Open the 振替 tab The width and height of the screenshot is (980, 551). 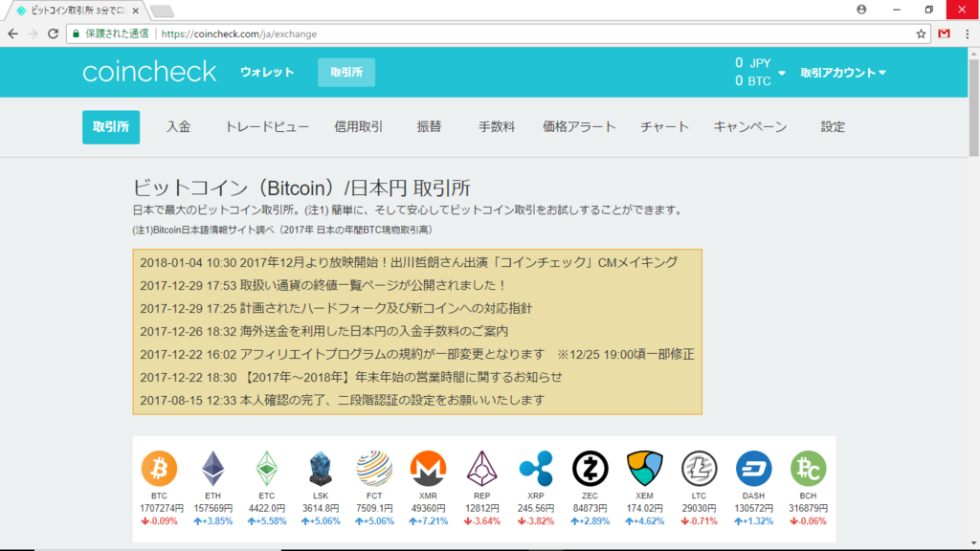(429, 127)
